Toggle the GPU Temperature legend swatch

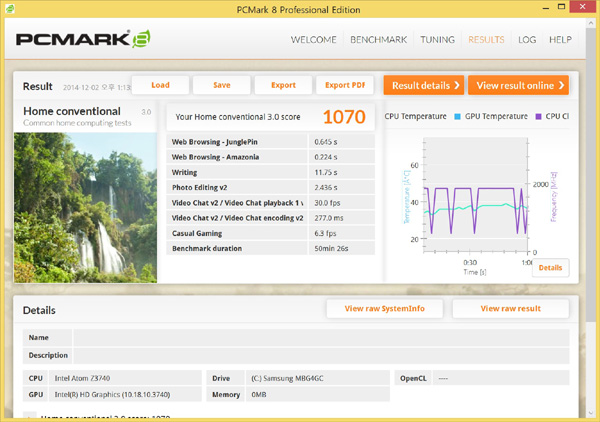(457, 116)
